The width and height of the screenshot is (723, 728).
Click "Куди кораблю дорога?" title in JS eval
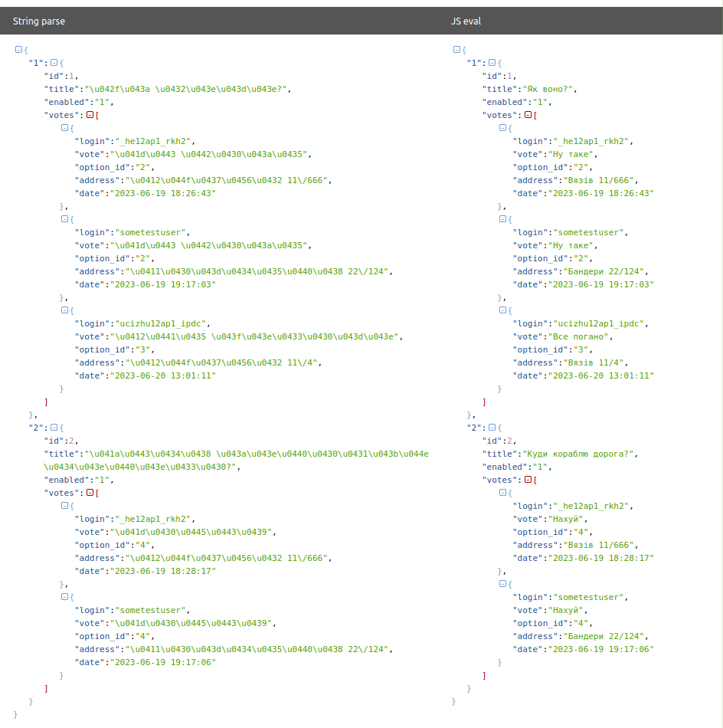[578, 454]
